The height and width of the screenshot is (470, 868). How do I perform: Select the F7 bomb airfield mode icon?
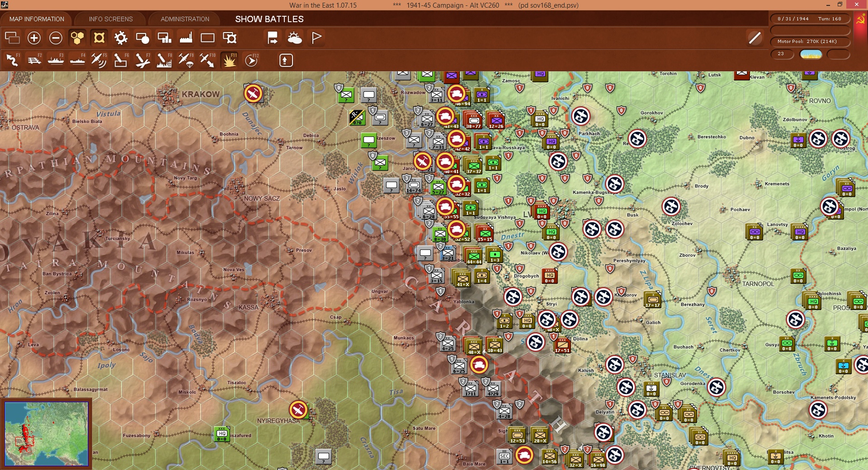142,60
